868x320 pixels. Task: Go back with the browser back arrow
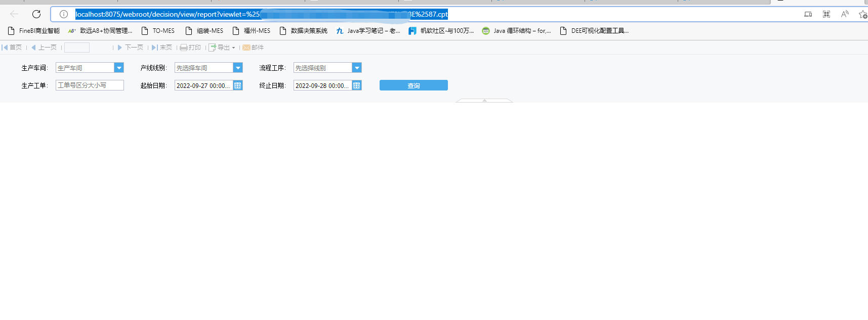(14, 14)
